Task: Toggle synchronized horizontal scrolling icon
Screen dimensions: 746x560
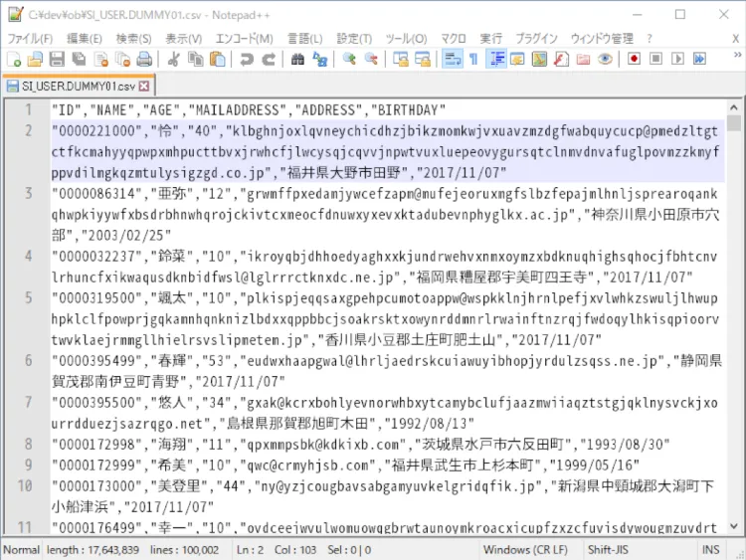Action: coord(423,59)
